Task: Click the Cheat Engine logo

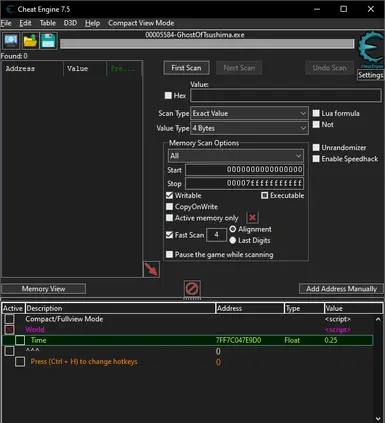Action: [371, 49]
